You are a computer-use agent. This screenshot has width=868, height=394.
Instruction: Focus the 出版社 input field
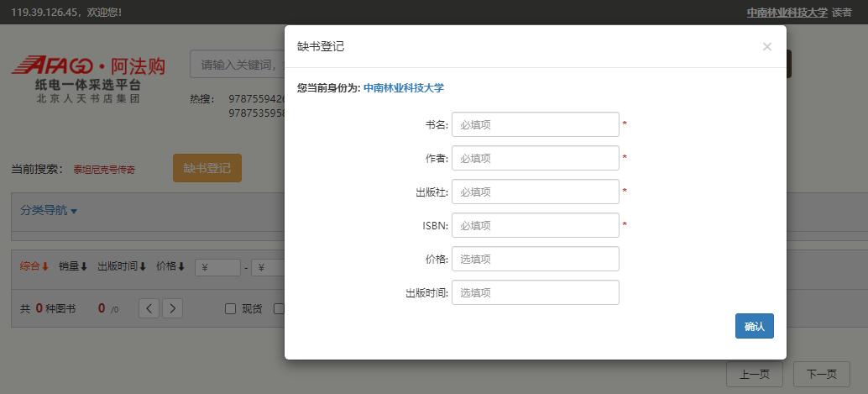point(535,192)
